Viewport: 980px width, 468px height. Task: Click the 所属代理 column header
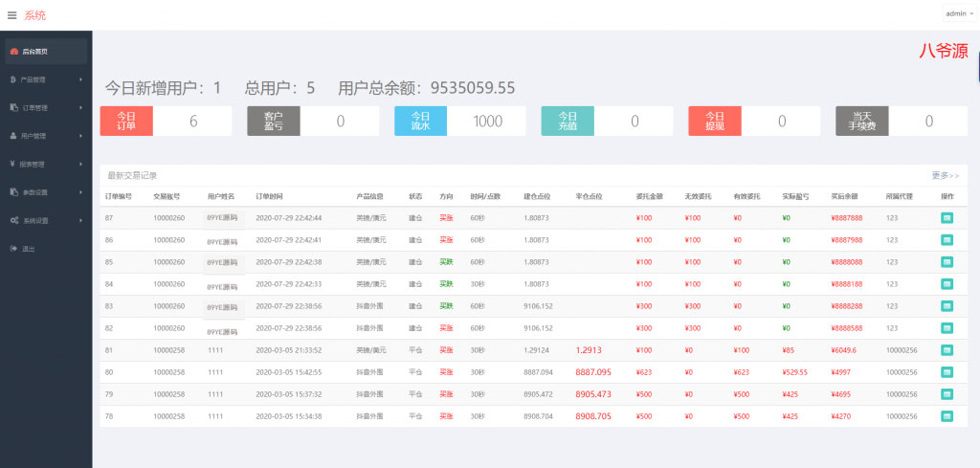900,196
